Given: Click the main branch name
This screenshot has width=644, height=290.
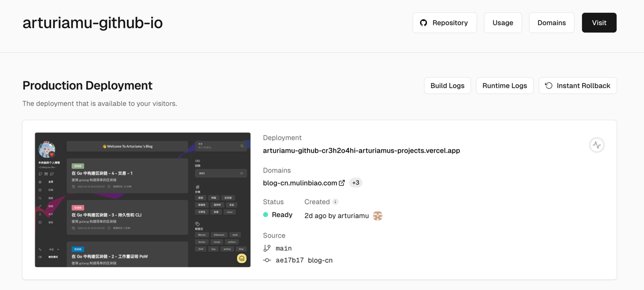Looking at the screenshot, I should (283, 248).
